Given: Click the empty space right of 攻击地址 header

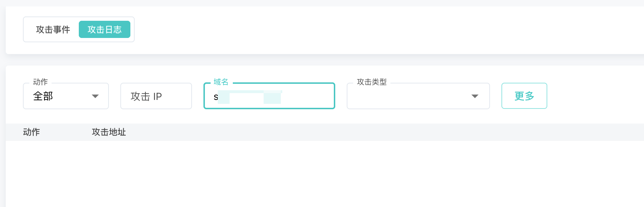Looking at the screenshot, I should click(358, 132).
